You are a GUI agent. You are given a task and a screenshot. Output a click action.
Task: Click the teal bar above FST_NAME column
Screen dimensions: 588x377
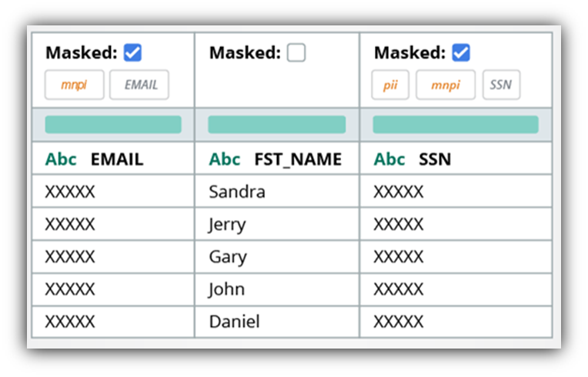(x=277, y=125)
